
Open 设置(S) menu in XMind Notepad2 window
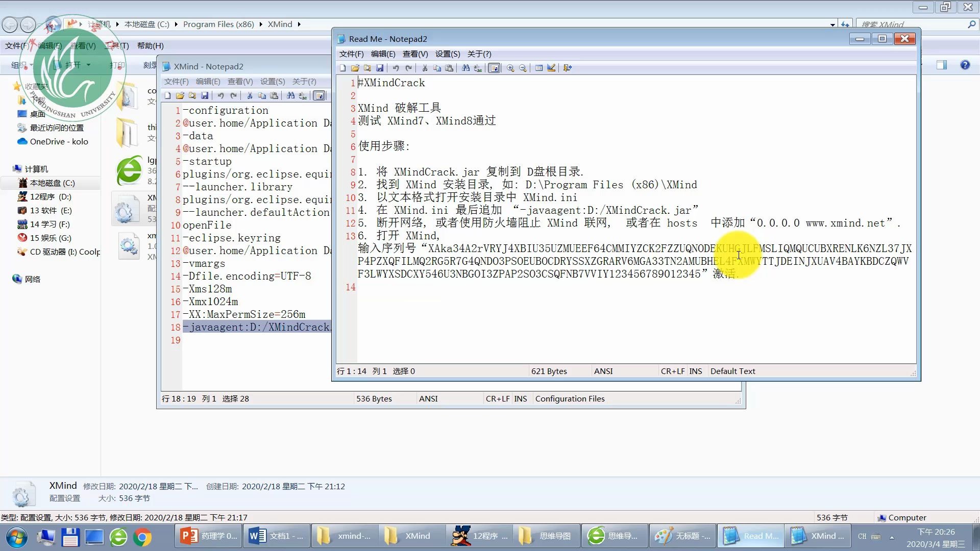tap(272, 81)
